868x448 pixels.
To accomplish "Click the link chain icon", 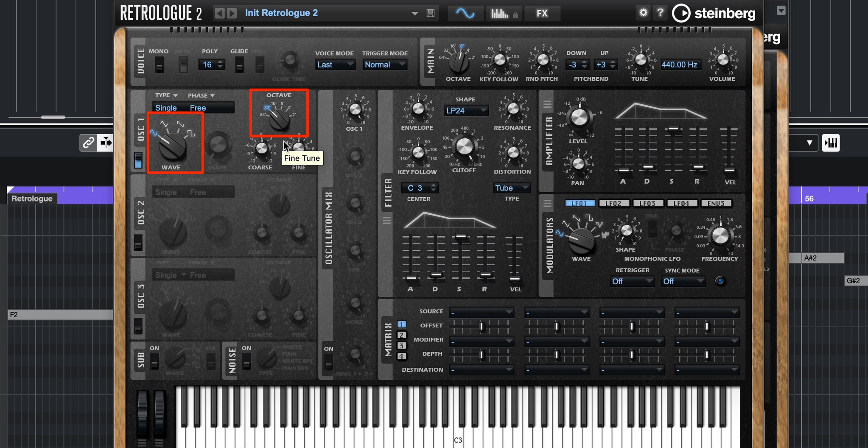I will [x=88, y=143].
